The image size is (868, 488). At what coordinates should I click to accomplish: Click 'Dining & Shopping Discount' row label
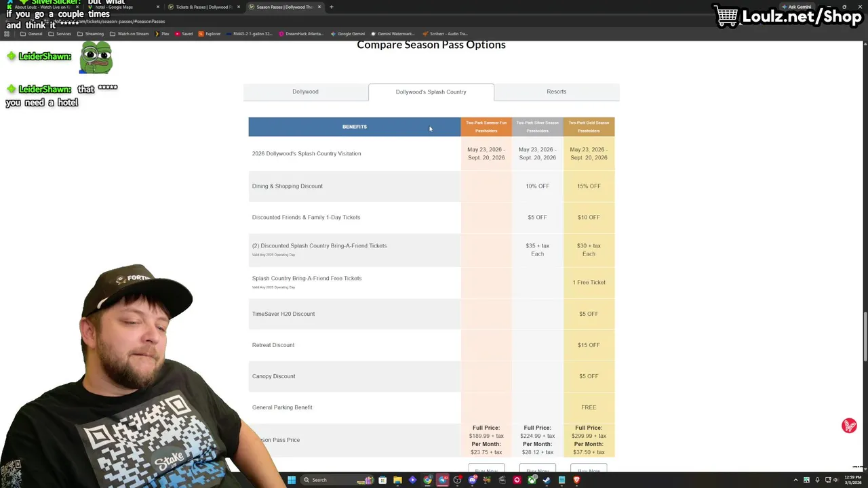pyautogui.click(x=288, y=186)
